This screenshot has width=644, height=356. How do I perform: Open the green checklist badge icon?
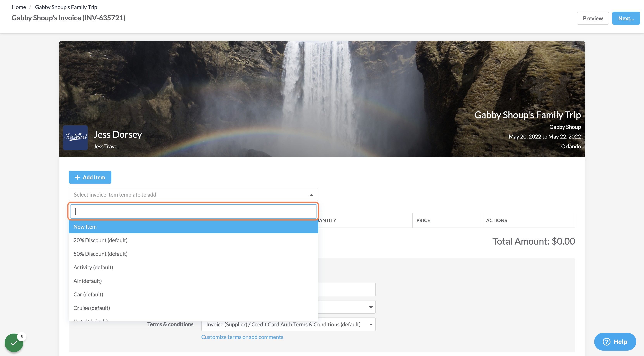click(14, 342)
